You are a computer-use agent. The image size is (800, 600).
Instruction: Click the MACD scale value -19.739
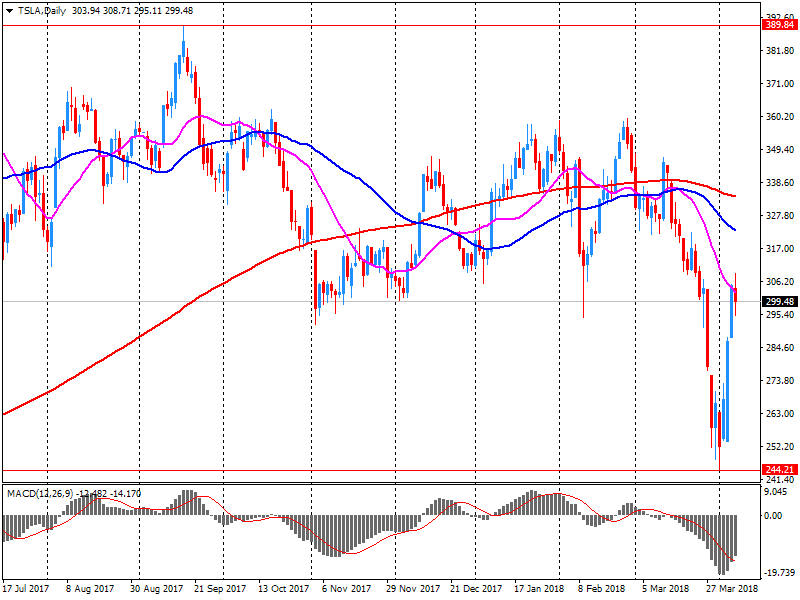click(x=779, y=573)
